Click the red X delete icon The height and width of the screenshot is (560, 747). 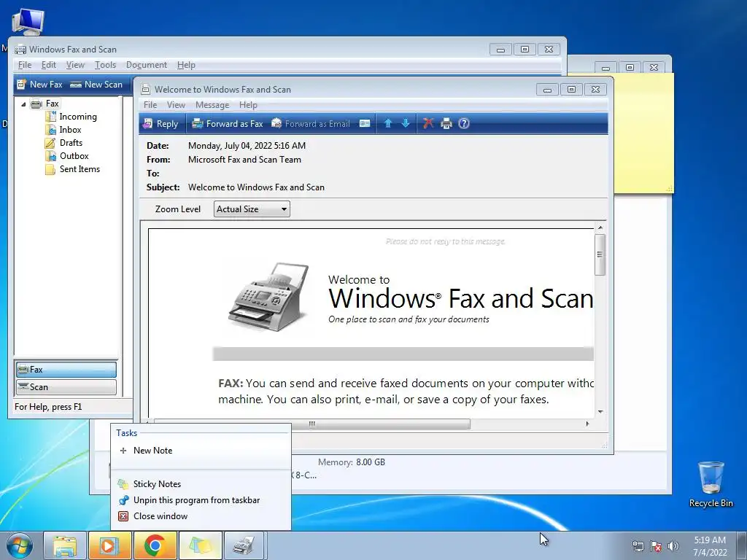point(428,124)
